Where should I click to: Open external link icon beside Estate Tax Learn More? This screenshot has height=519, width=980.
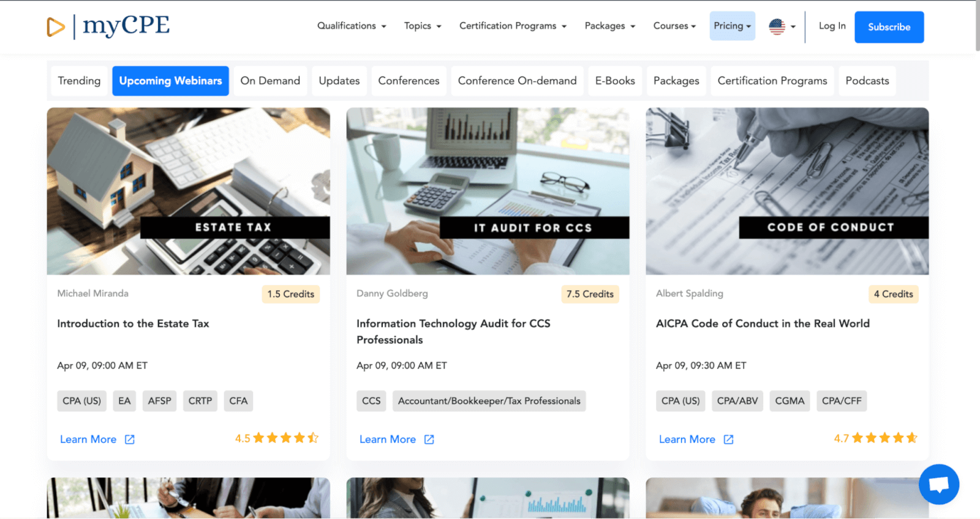[130, 439]
